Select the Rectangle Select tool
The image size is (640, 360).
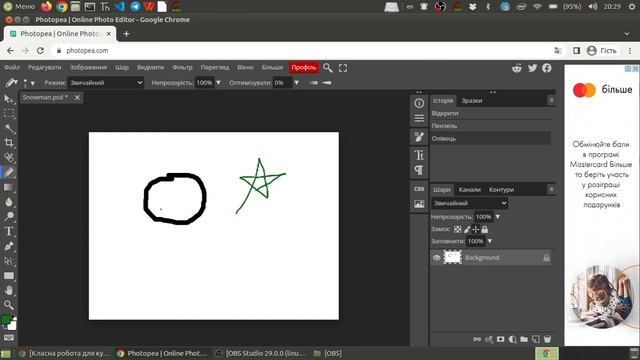(9, 114)
